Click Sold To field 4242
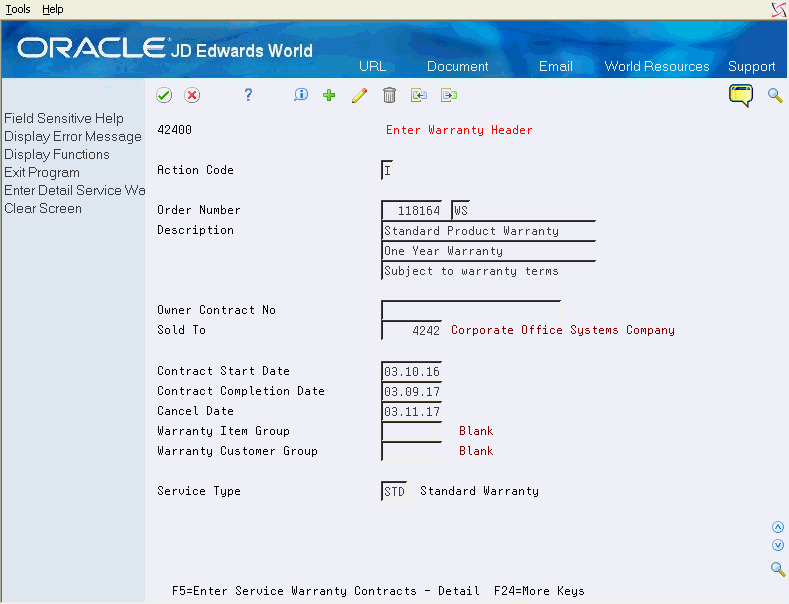 pos(412,330)
